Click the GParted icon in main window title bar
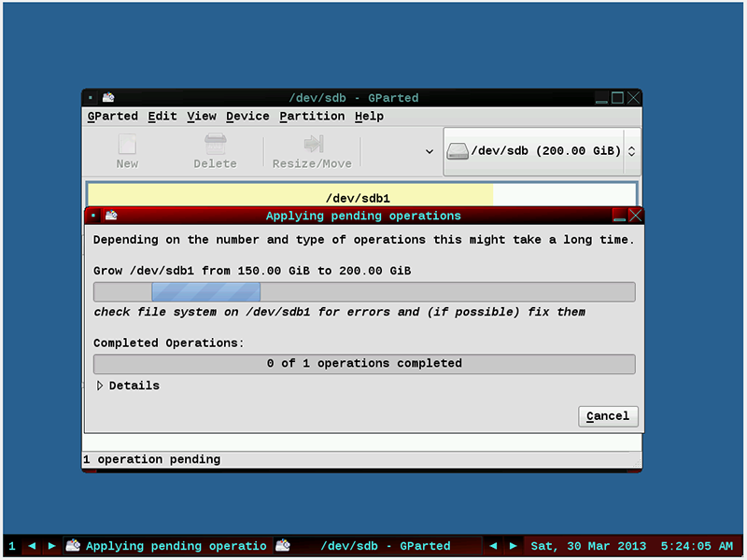Screen dimensions: 747x560 [x=108, y=98]
